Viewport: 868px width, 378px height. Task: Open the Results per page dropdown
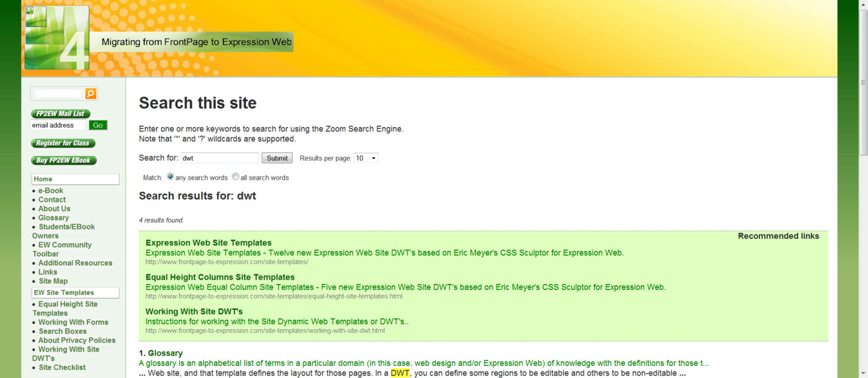(x=366, y=158)
